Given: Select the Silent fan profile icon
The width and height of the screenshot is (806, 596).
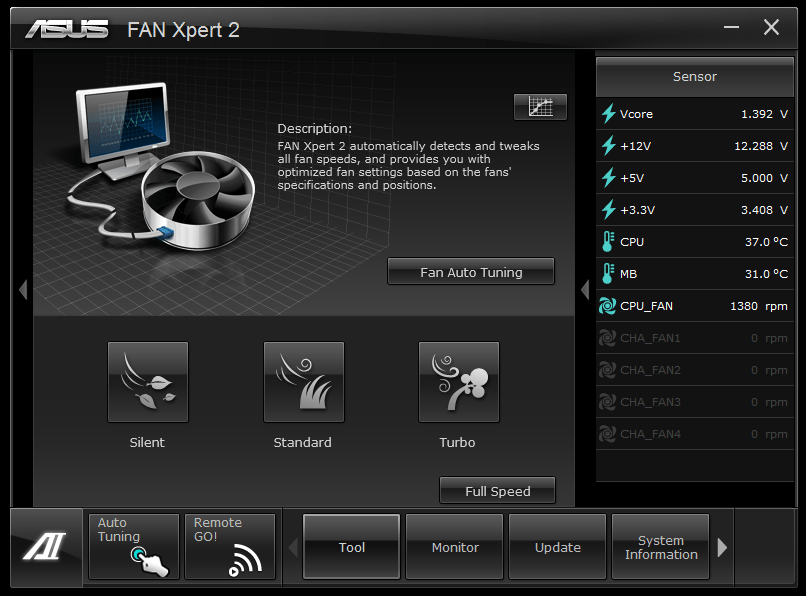Looking at the screenshot, I should tap(147, 381).
